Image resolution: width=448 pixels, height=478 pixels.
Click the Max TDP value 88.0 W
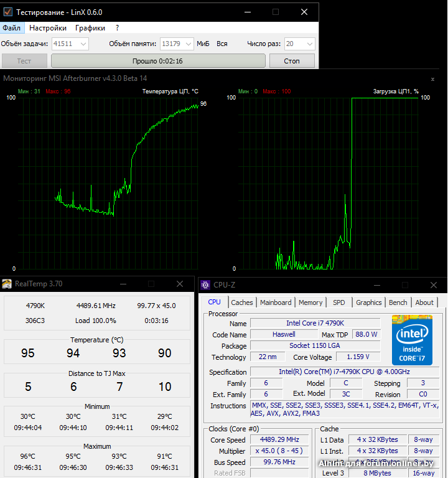(x=366, y=334)
